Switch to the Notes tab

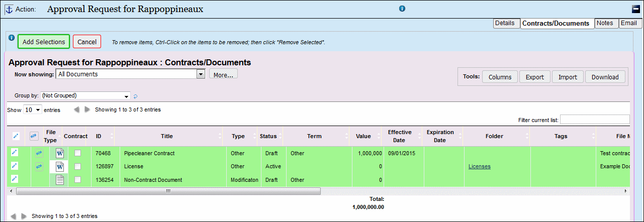605,23
